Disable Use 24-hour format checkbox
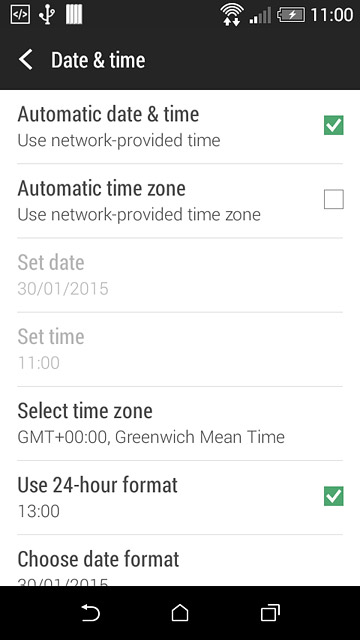Screen dimensions: 360x640 [x=333, y=496]
